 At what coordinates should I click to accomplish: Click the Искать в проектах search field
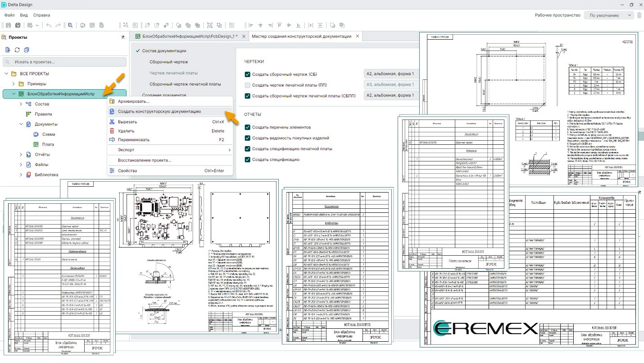(x=64, y=62)
